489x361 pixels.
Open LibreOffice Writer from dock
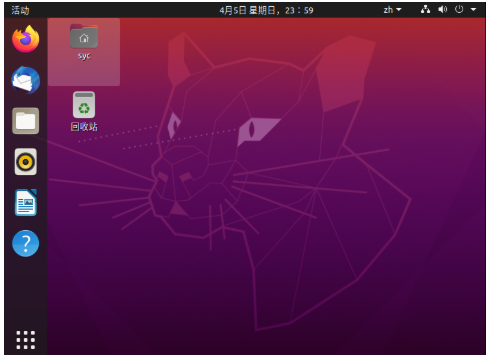pyautogui.click(x=26, y=203)
